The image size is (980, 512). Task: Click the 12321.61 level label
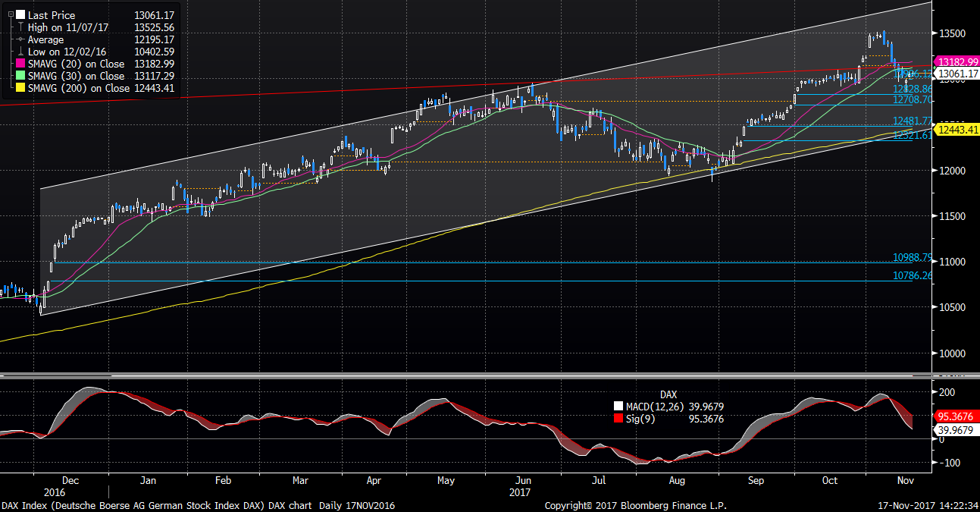[x=912, y=135]
